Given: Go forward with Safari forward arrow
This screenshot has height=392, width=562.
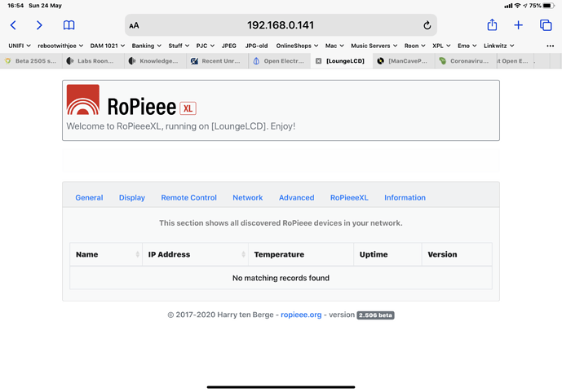Looking at the screenshot, I should coord(39,25).
